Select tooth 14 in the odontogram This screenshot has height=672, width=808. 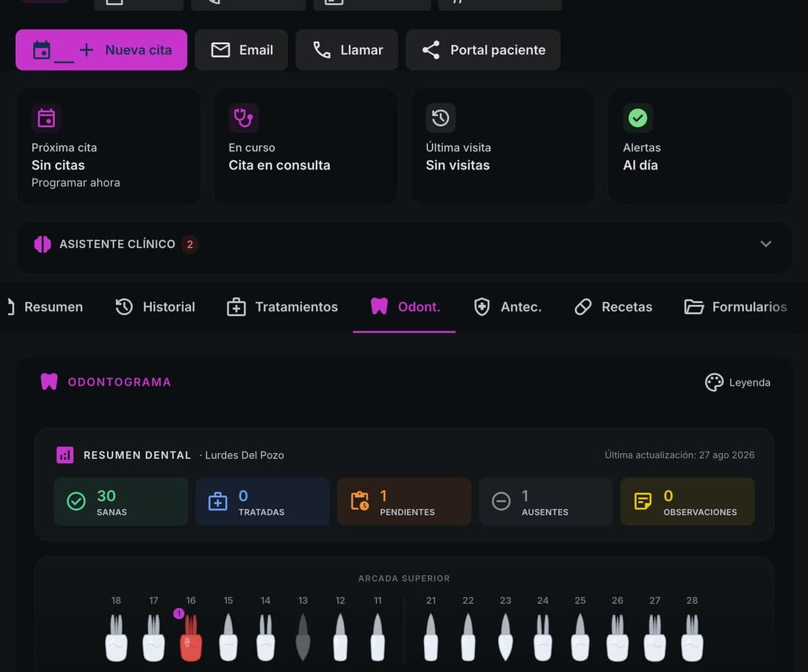265,637
